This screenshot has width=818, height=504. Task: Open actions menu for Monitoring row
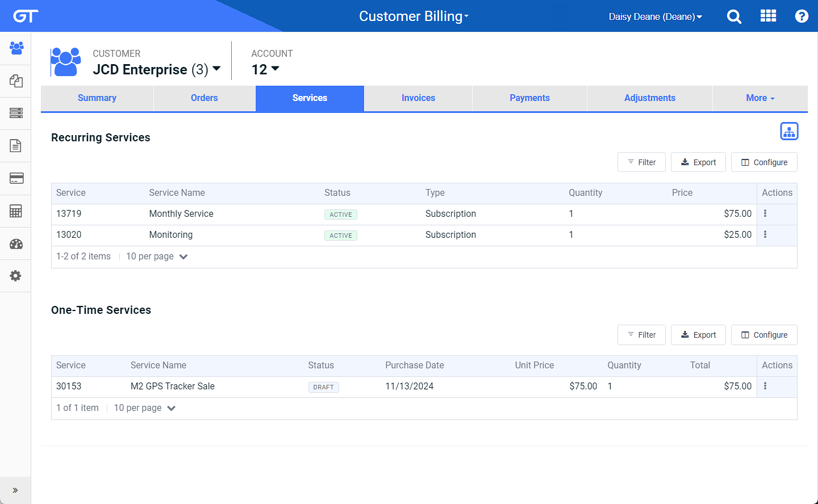(x=765, y=234)
